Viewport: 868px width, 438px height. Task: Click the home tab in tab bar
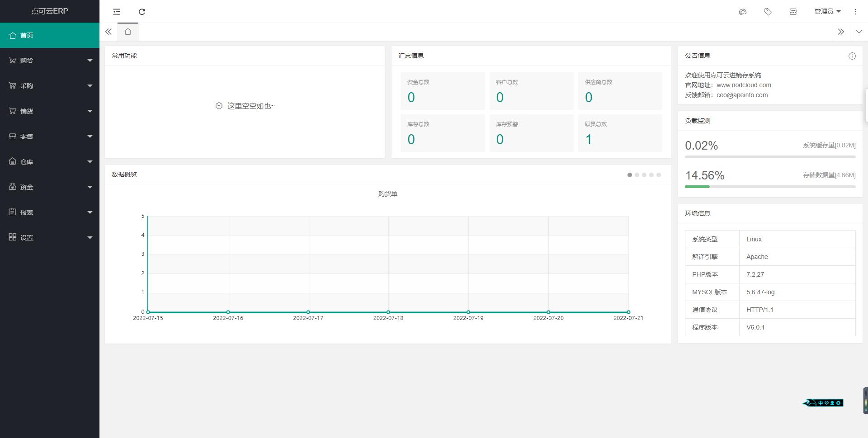click(128, 32)
